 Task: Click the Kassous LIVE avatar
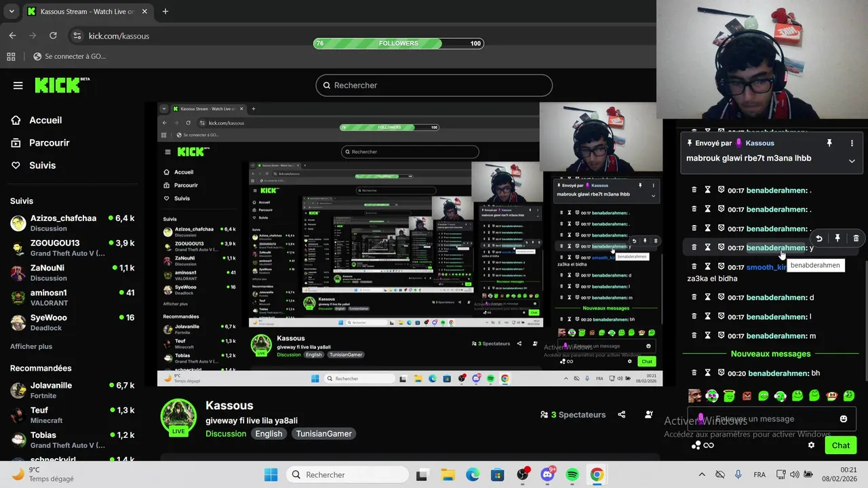click(x=178, y=417)
